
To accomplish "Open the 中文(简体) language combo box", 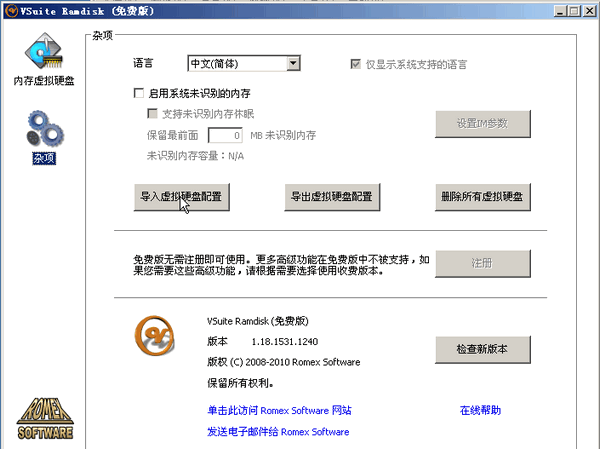I will (244, 64).
